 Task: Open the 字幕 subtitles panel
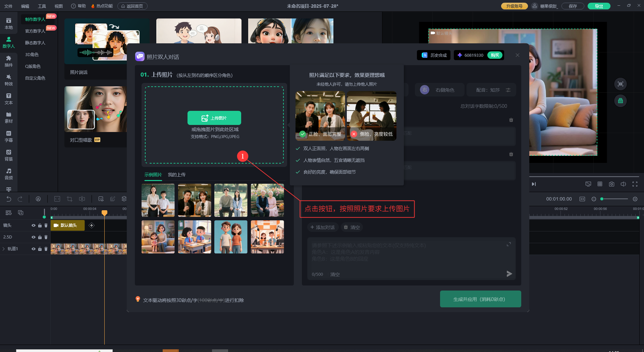[9, 136]
